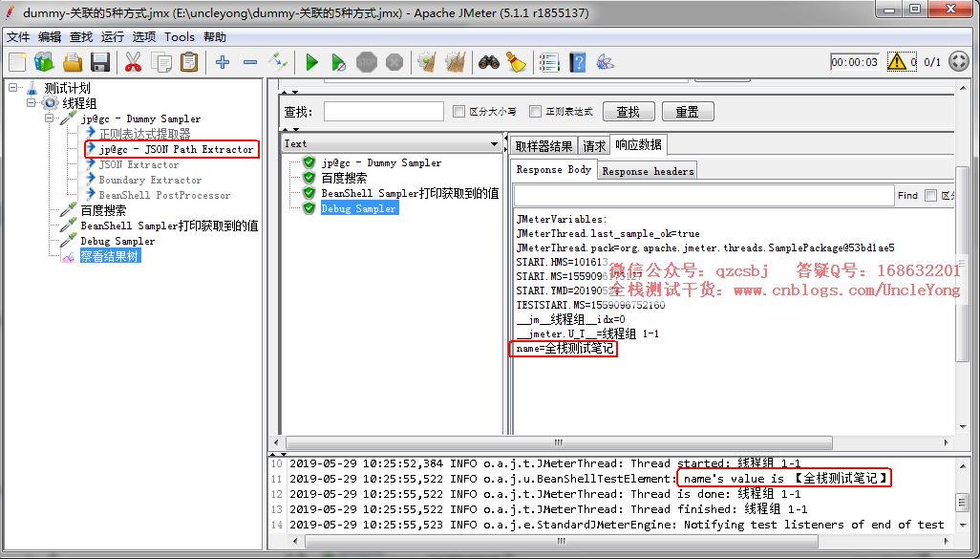Select 百度搜索 in the test plan tree
The width and height of the screenshot is (980, 559).
103,210
